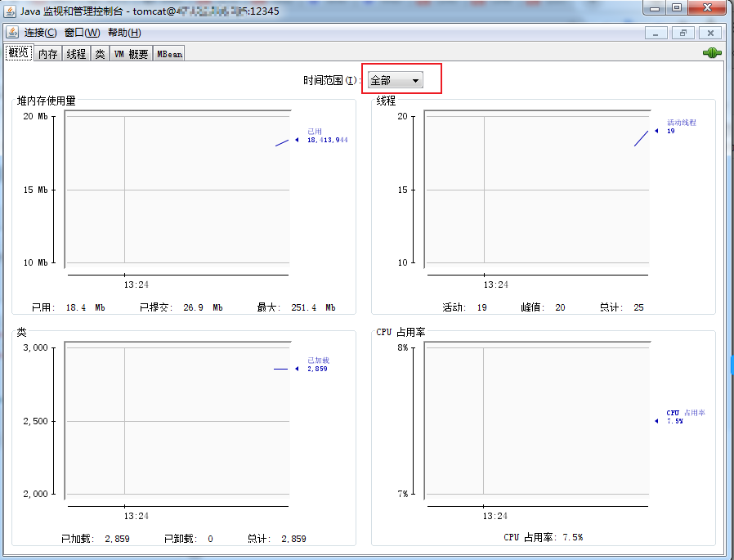Click the 堆内存使用量 chart area
The height and width of the screenshot is (560, 734).
tap(177, 190)
